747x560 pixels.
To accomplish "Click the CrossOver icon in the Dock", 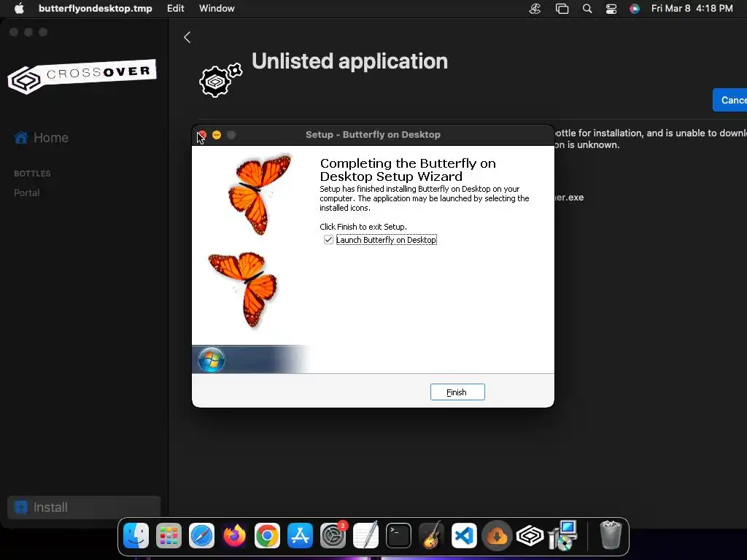I will 530,536.
